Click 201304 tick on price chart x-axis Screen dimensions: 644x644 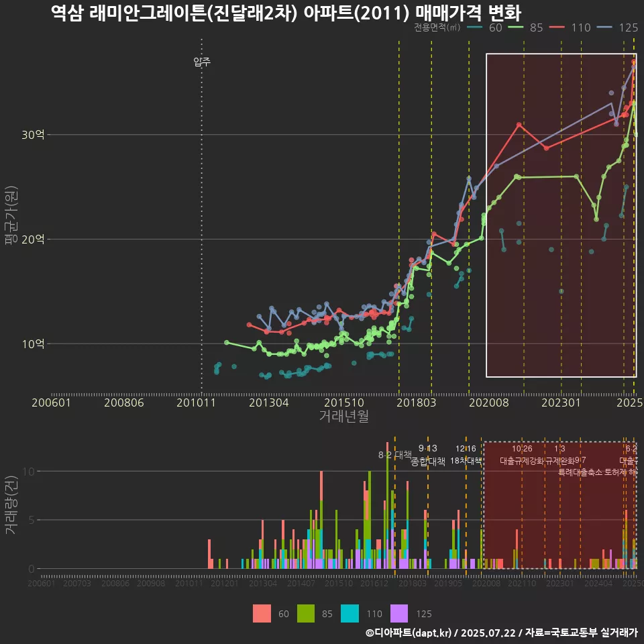[268, 402]
